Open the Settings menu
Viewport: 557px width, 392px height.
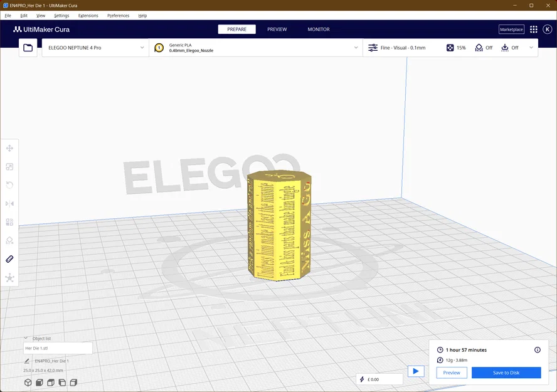[61, 16]
